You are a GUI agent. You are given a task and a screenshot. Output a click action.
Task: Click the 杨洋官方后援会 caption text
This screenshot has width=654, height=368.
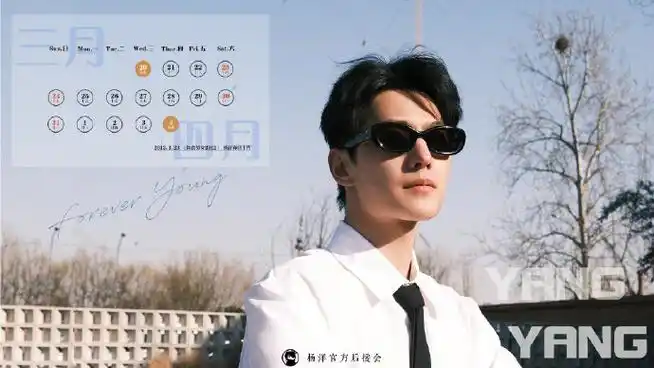[x=344, y=358]
